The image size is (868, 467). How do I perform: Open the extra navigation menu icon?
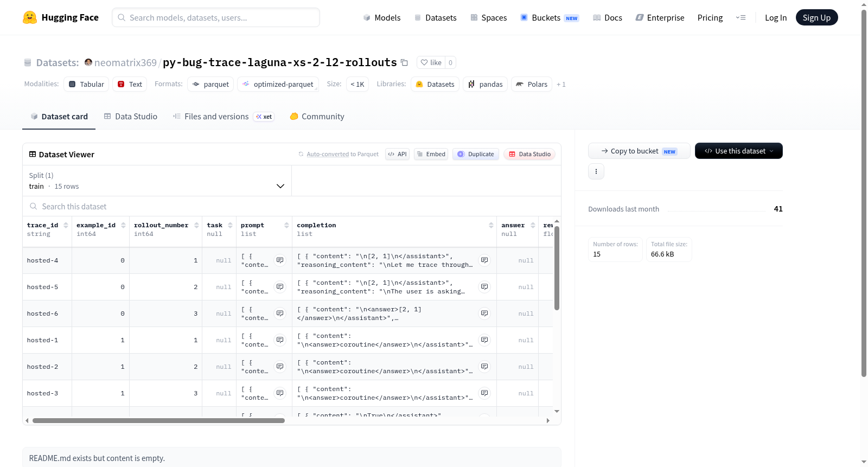[741, 17]
